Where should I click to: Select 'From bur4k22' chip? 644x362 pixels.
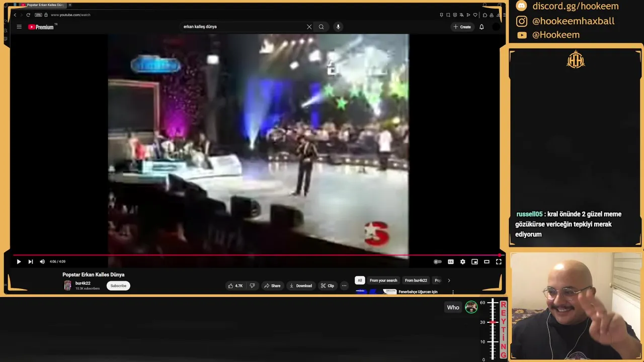pos(416,281)
